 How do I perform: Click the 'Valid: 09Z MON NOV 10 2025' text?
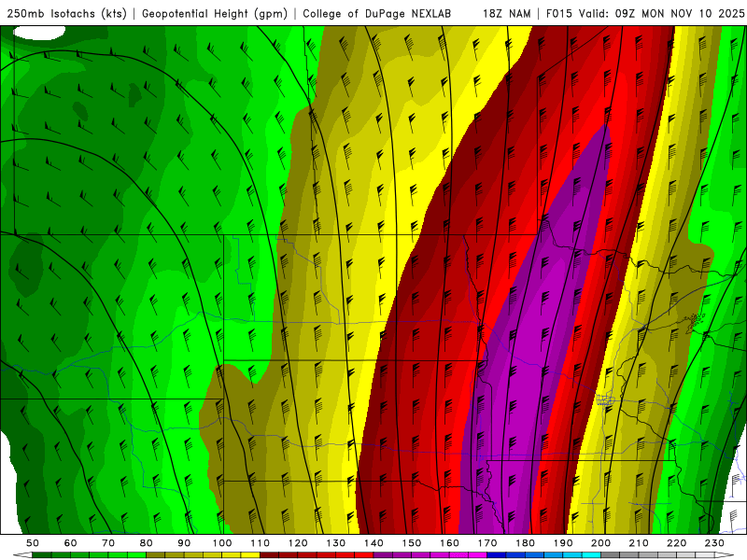661,13
